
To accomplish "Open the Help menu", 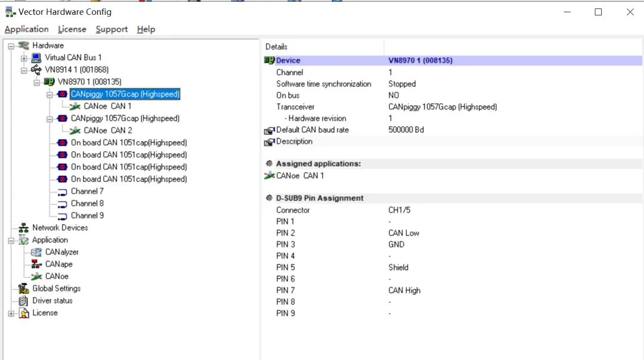I will [146, 29].
